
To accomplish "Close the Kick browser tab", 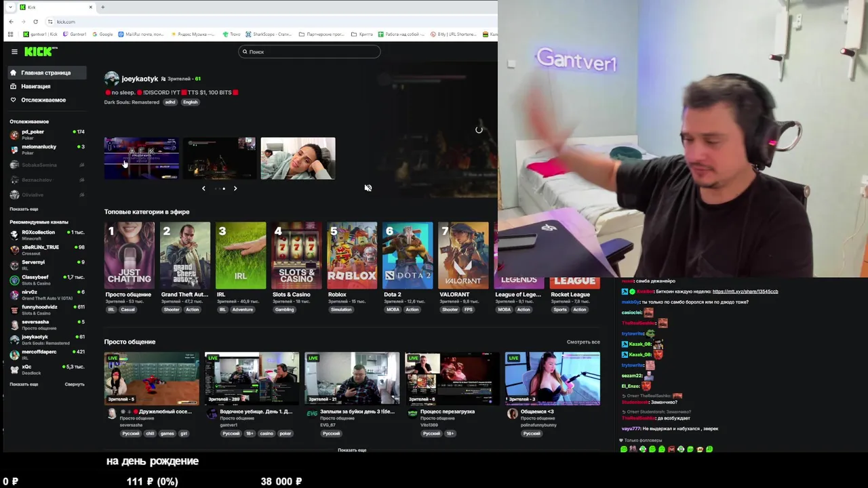I will (91, 7).
